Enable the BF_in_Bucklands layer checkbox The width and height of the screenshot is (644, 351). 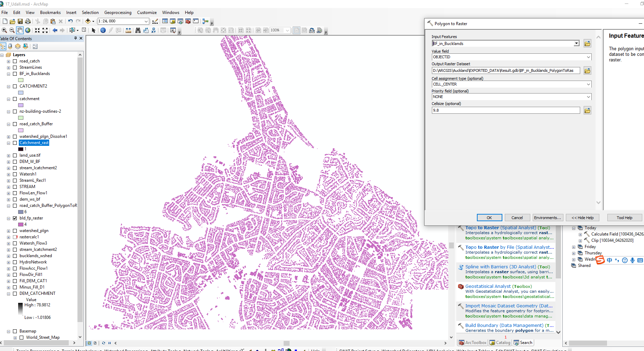tap(15, 74)
